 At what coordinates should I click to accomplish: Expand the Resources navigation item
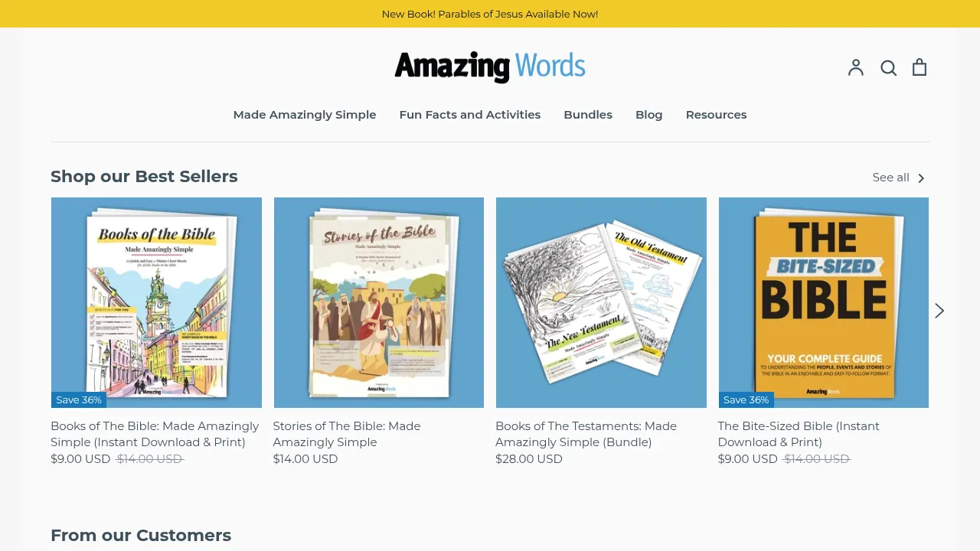click(x=716, y=115)
